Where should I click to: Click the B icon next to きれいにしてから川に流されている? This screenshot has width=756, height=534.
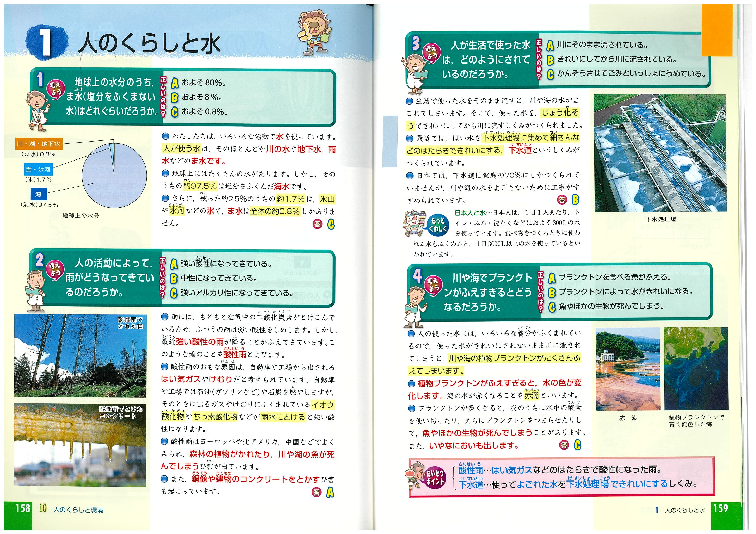[x=550, y=60]
